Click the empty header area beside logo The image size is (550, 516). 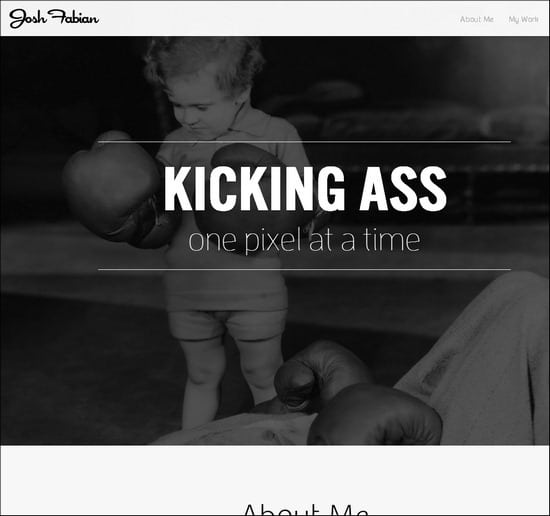tap(277, 19)
